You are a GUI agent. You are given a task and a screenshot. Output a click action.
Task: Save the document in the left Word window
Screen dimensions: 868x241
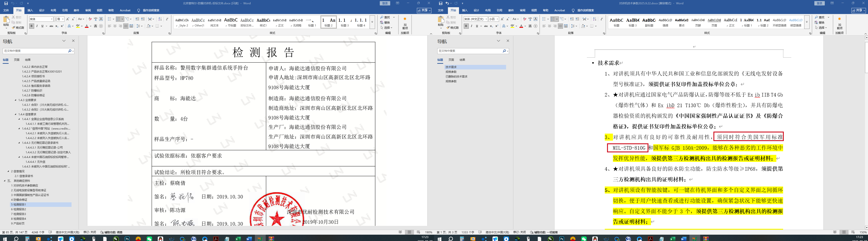click(x=6, y=3)
